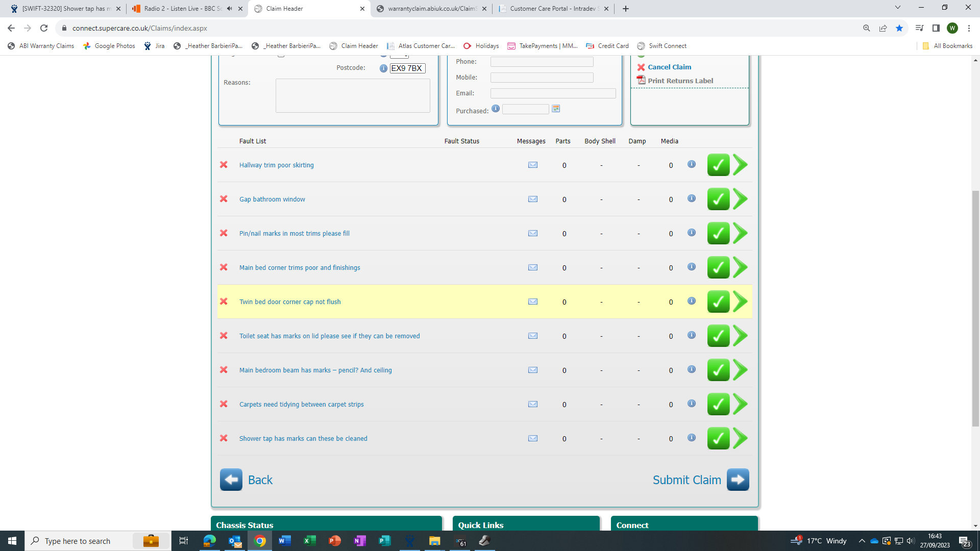980x551 pixels.
Task: Click into the Reasons text box
Action: [353, 95]
